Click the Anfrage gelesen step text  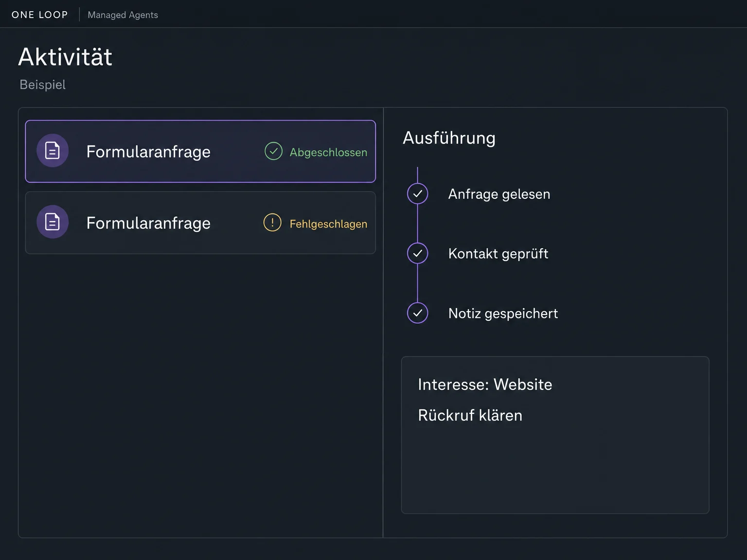tap(499, 194)
